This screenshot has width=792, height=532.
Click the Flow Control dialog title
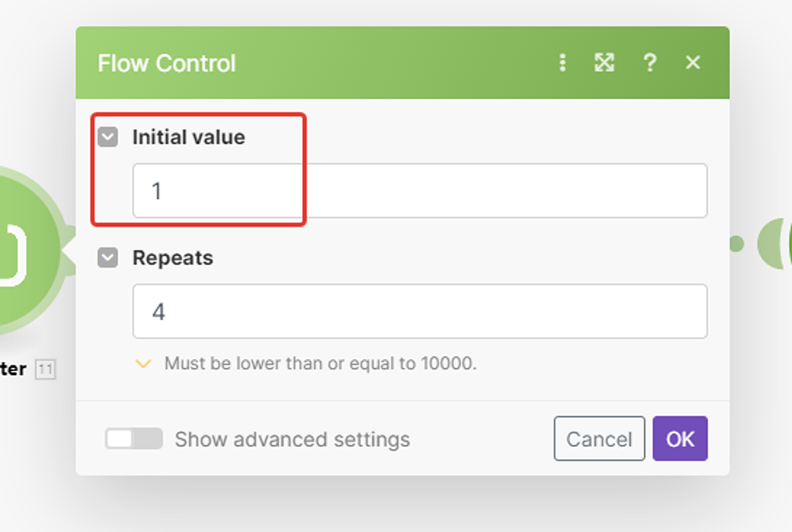(167, 63)
